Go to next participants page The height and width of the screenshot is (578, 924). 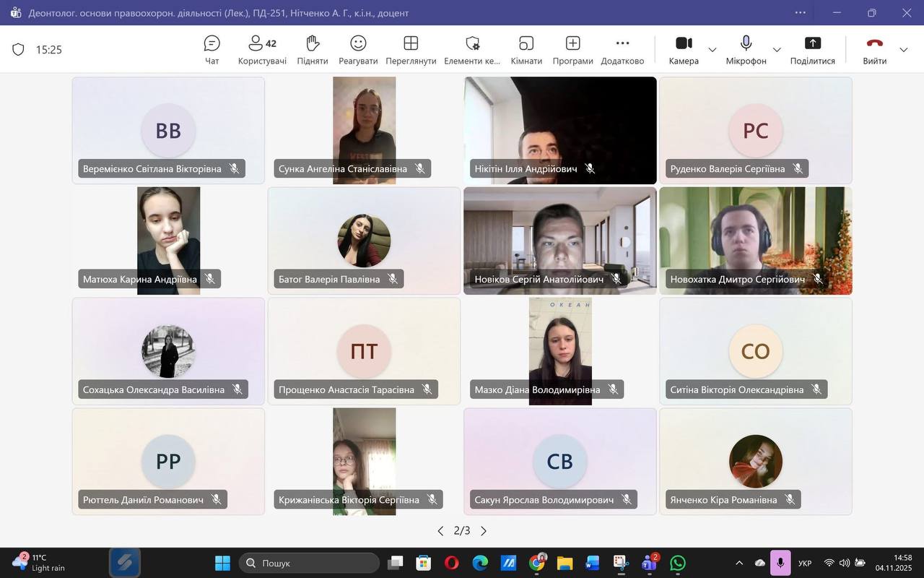tap(484, 531)
